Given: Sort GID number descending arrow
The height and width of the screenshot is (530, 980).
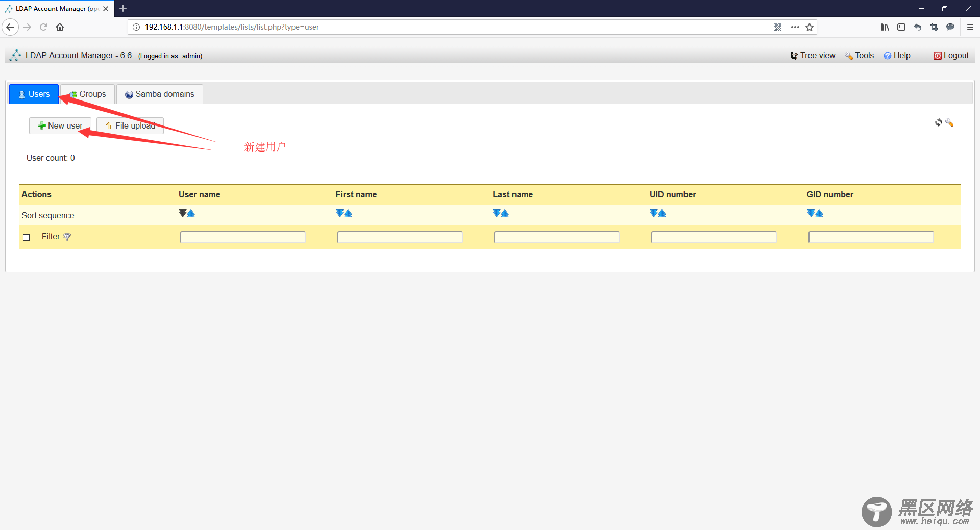Looking at the screenshot, I should (x=811, y=213).
